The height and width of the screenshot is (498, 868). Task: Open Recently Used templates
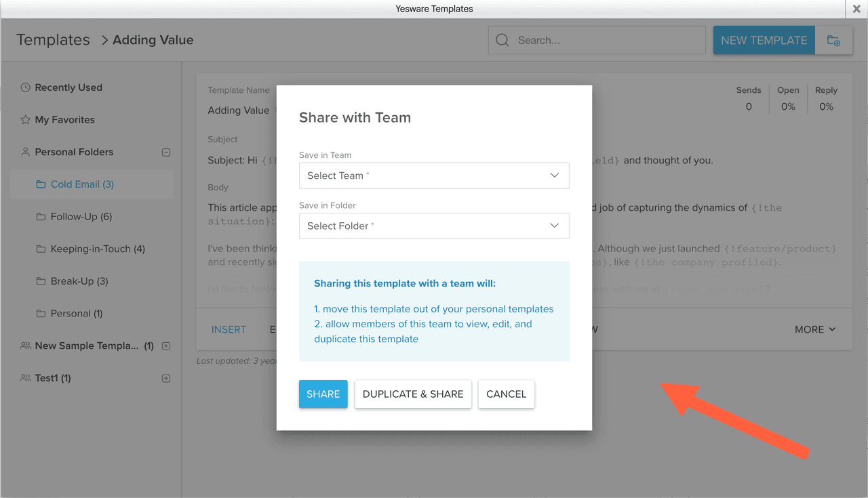pyautogui.click(x=68, y=87)
